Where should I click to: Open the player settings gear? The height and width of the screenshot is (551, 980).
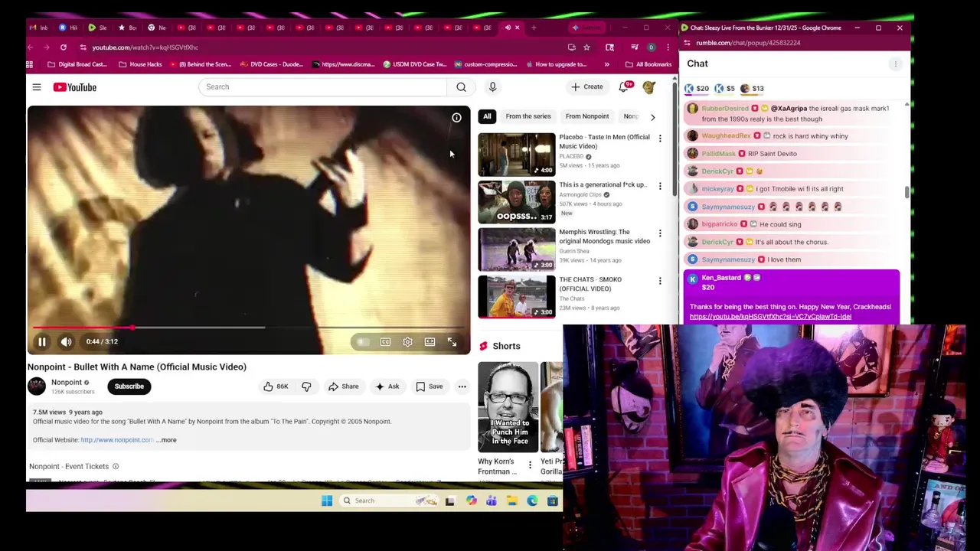point(407,342)
